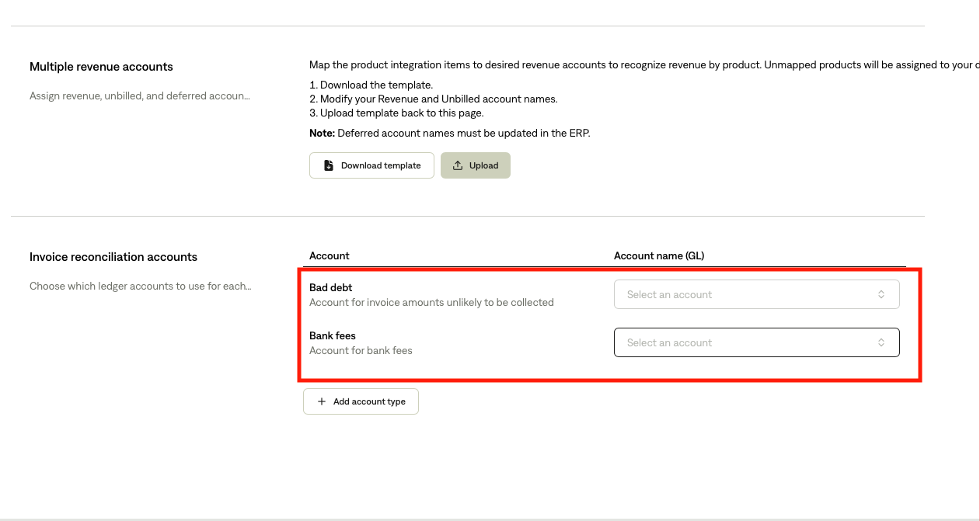Click the document icon on Download template

point(328,165)
